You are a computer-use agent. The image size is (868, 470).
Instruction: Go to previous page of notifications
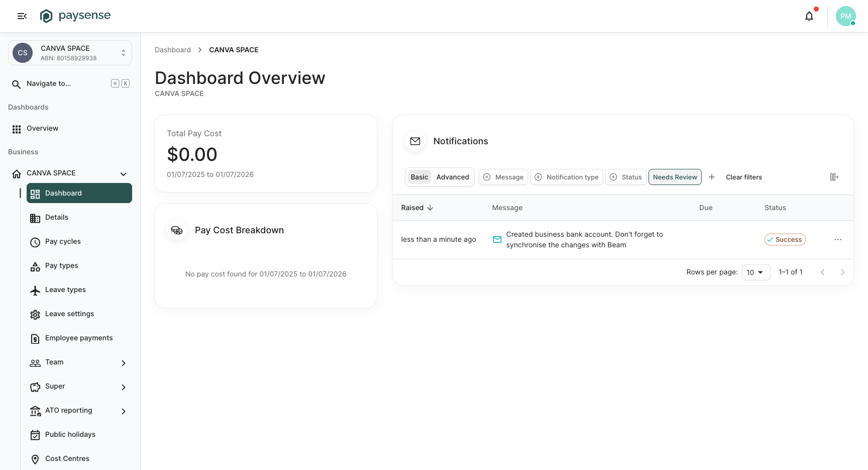tap(823, 272)
